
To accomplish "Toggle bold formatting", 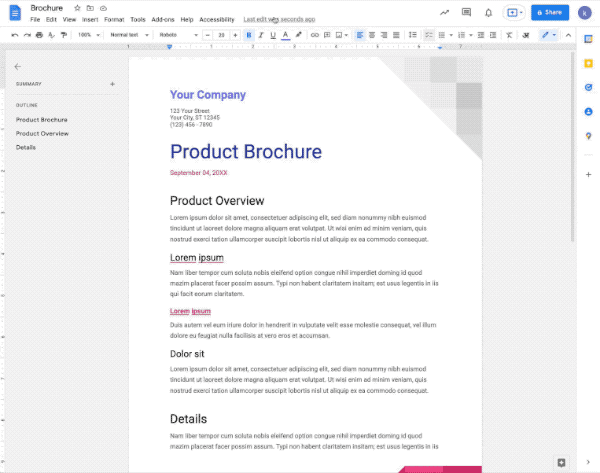I will coord(249,35).
